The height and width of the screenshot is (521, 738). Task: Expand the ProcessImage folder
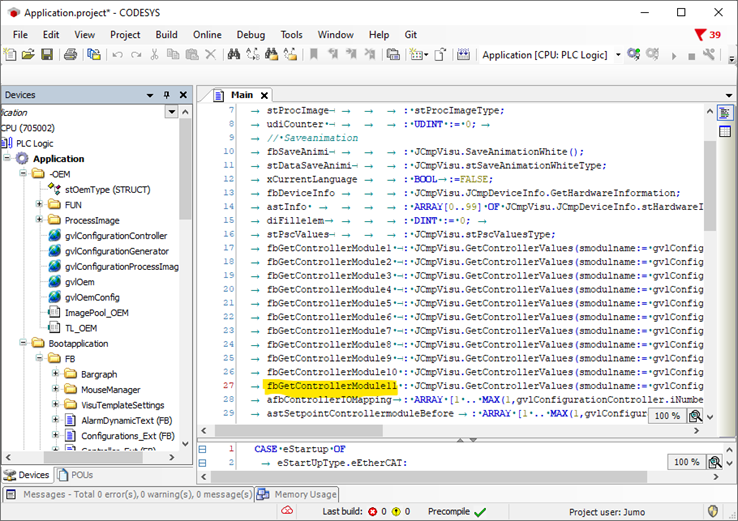click(x=40, y=220)
